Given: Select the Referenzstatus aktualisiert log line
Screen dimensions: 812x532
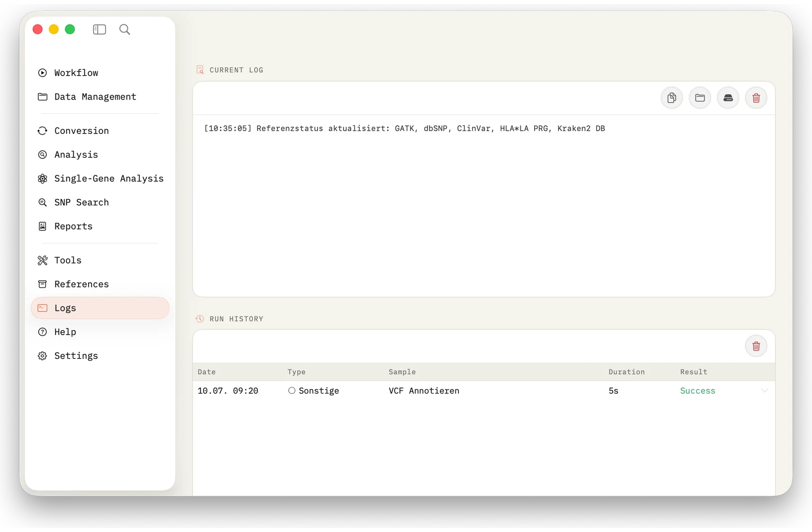Looking at the screenshot, I should [405, 128].
